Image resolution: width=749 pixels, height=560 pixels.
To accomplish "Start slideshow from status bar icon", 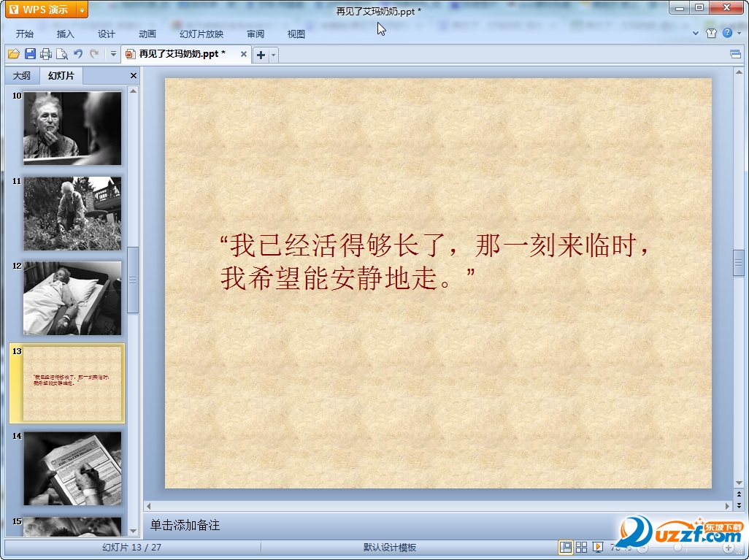I will tap(598, 547).
